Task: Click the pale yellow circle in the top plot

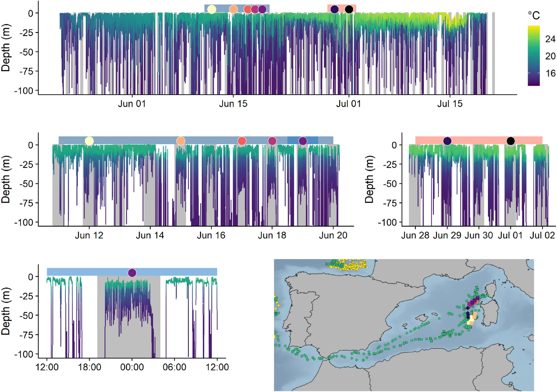Action: coord(211,9)
